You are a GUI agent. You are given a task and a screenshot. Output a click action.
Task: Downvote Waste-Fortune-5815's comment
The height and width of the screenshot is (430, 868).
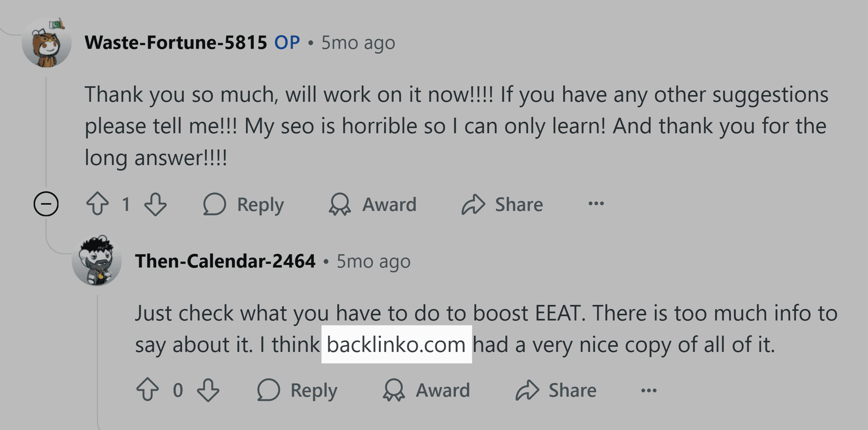click(155, 204)
